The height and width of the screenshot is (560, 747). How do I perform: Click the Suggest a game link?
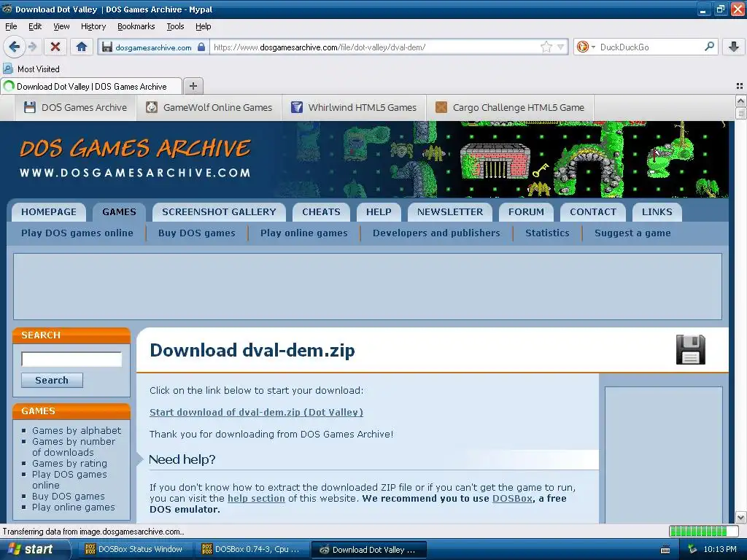(x=632, y=233)
